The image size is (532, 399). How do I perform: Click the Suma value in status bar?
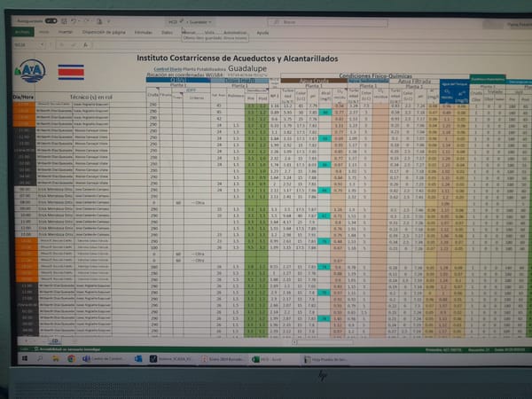click(x=509, y=350)
